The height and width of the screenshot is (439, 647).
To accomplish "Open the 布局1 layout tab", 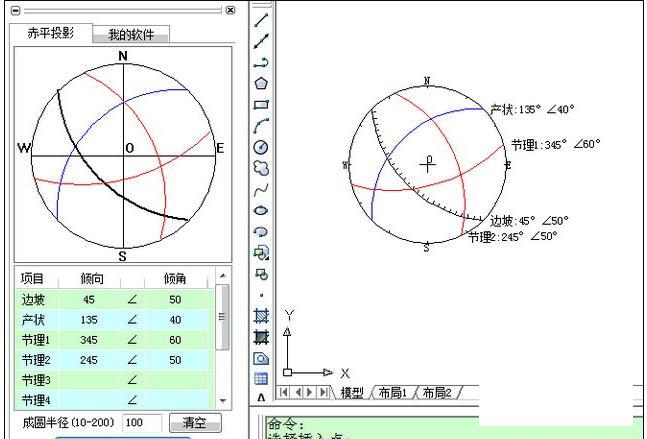I will (393, 393).
